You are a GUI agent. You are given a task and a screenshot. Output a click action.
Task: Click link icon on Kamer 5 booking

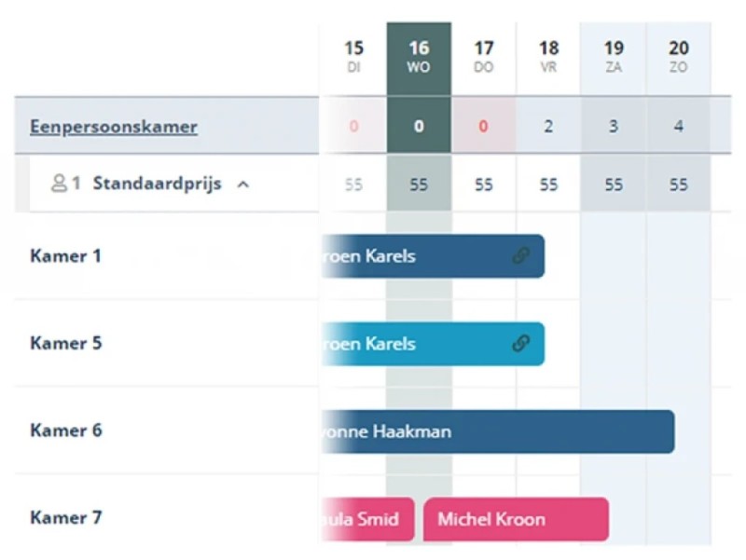(521, 344)
